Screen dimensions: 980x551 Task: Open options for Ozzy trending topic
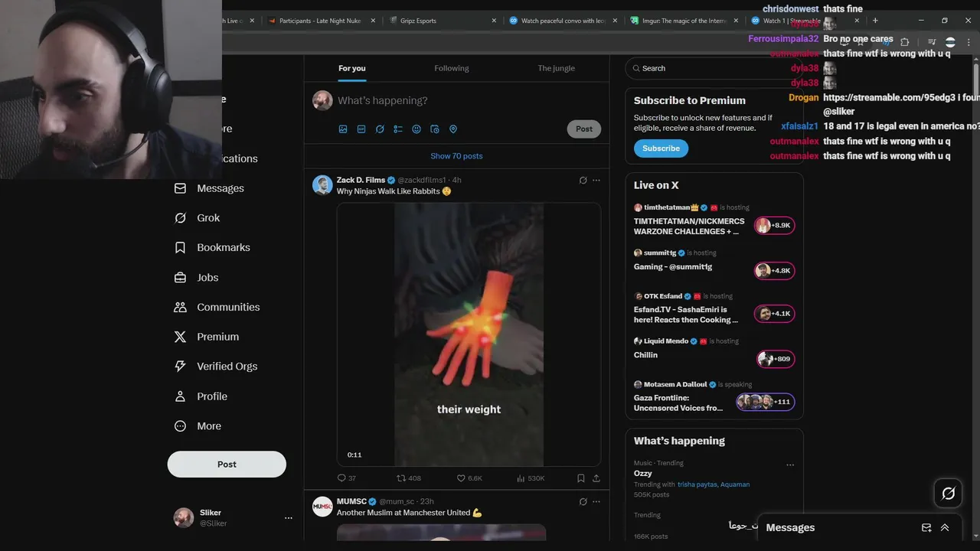790,465
